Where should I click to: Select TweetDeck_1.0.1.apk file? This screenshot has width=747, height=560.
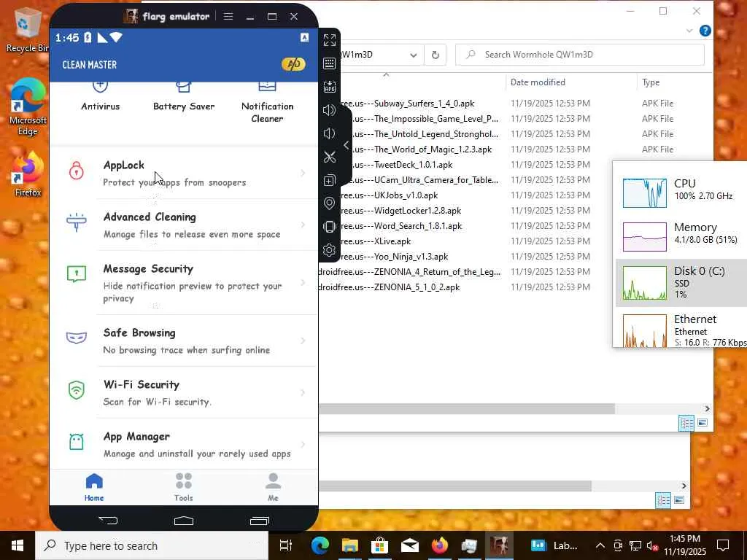tap(413, 164)
